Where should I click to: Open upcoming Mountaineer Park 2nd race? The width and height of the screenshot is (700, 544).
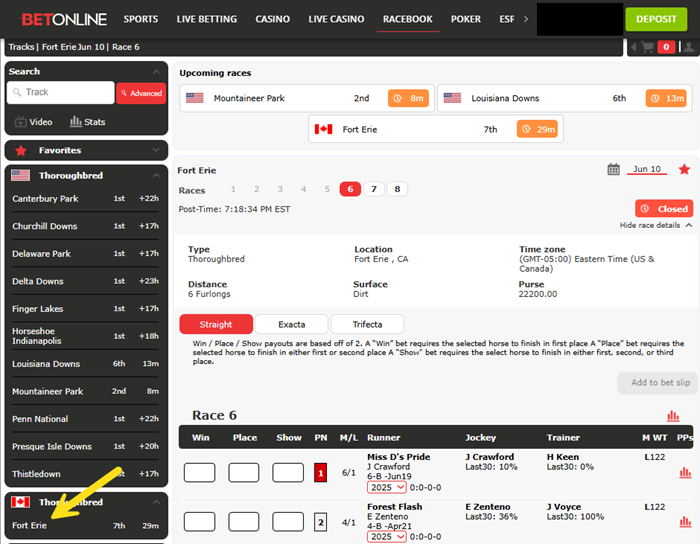click(307, 98)
